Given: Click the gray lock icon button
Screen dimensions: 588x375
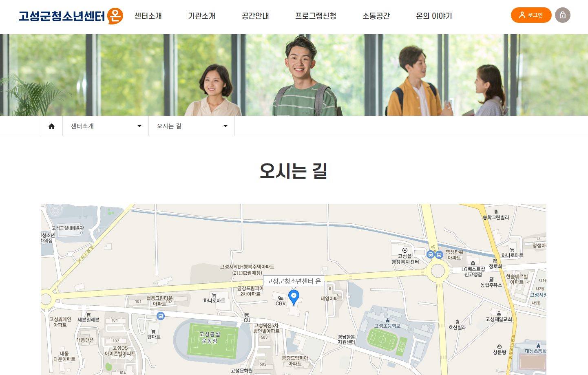Looking at the screenshot, I should pyautogui.click(x=563, y=15).
